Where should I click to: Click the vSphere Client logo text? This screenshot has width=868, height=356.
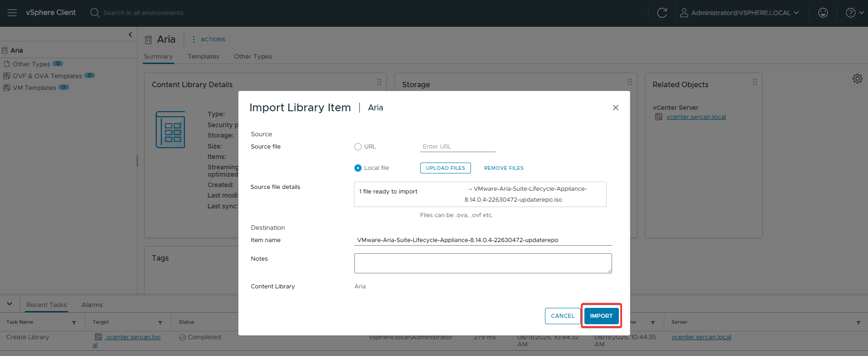[51, 12]
